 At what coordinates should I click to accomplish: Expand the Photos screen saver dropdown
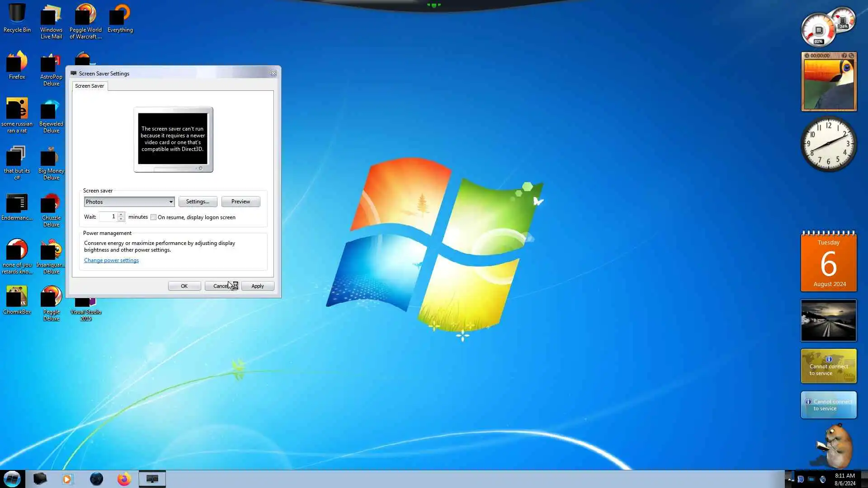(171, 202)
